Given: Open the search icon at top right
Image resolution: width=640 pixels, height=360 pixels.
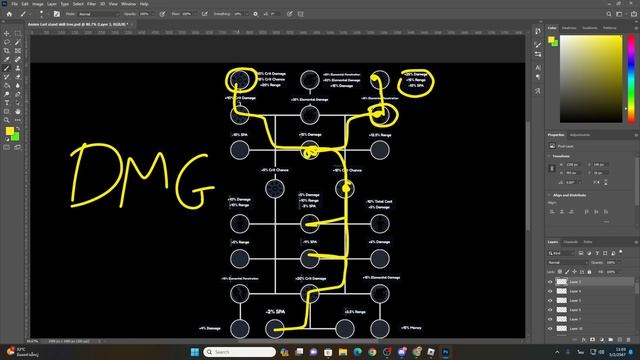Looking at the screenshot, I should [609, 14].
